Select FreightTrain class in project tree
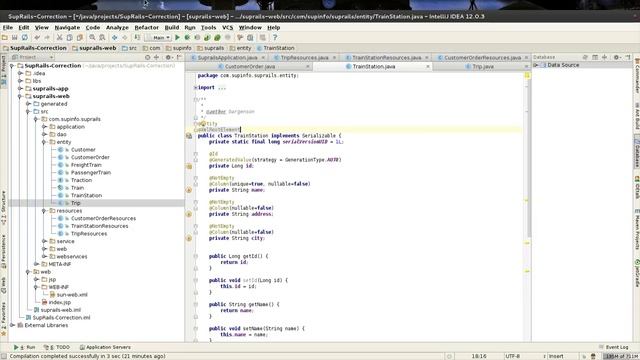This screenshot has width=640, height=360. point(86,165)
